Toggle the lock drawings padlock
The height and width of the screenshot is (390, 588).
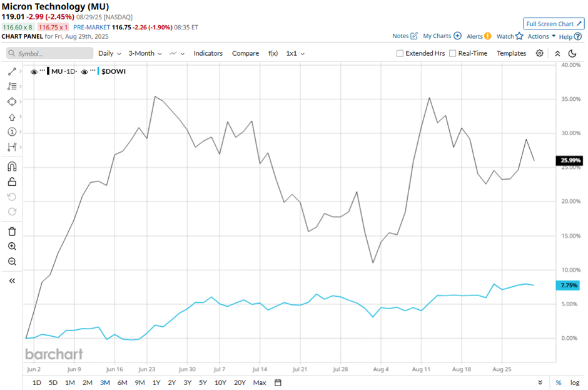12,182
